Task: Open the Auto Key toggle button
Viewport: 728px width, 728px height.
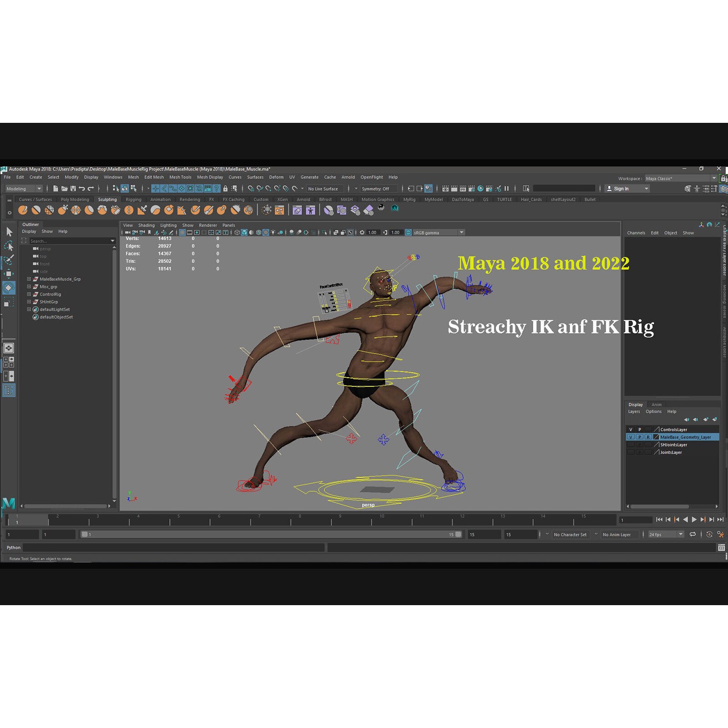Action: pos(709,534)
